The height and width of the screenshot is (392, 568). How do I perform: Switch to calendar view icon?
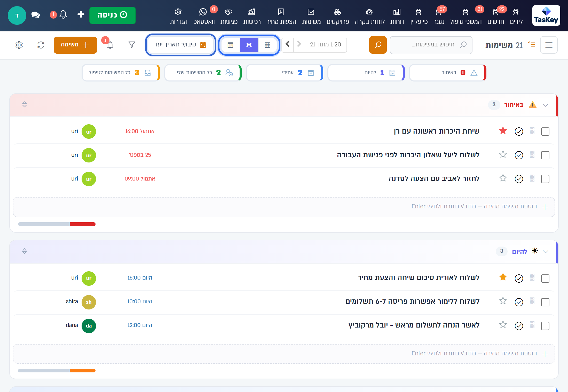click(x=230, y=45)
